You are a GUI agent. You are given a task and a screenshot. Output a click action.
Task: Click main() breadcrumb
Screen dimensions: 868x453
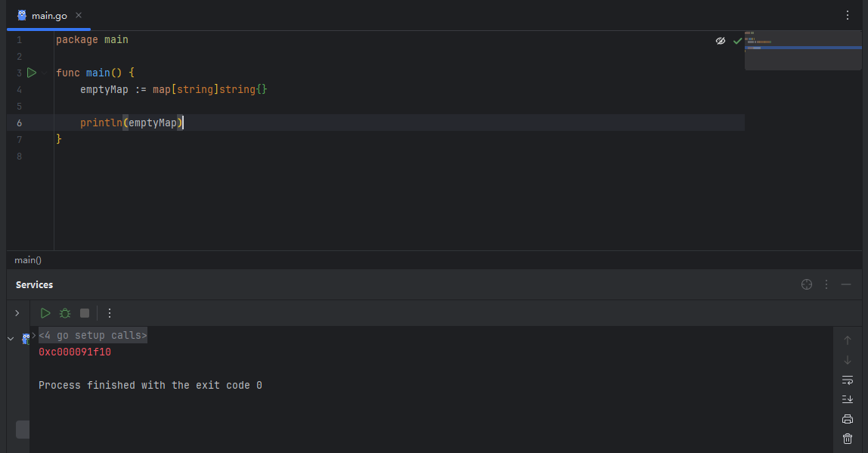(28, 260)
